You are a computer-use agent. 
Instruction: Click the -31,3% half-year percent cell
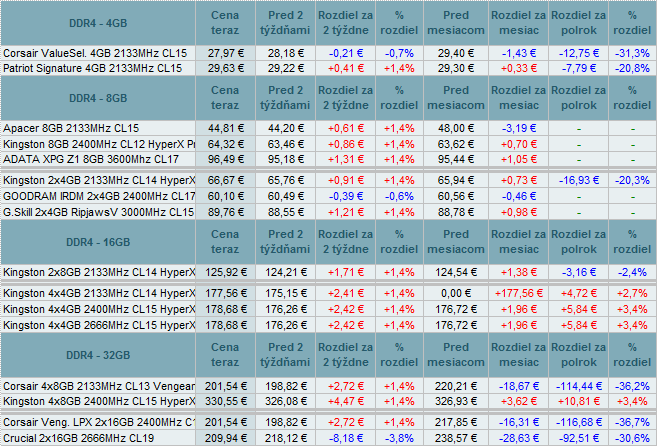coord(632,53)
